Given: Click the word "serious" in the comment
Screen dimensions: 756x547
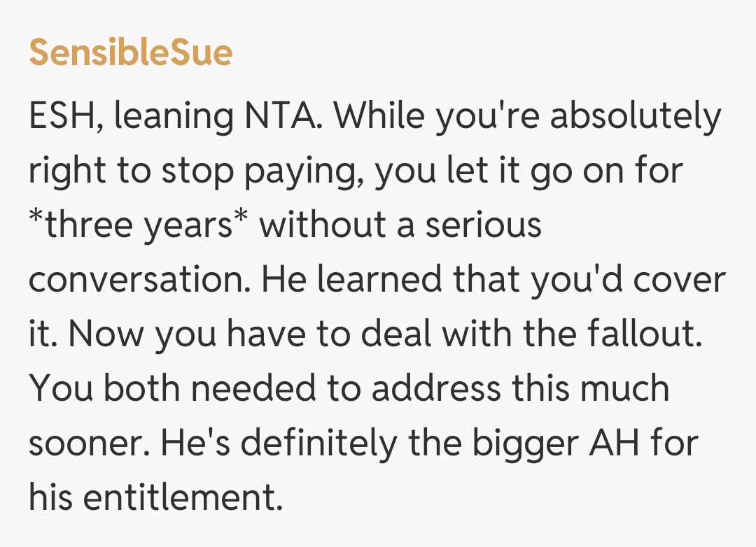Looking at the screenshot, I should point(484,226).
